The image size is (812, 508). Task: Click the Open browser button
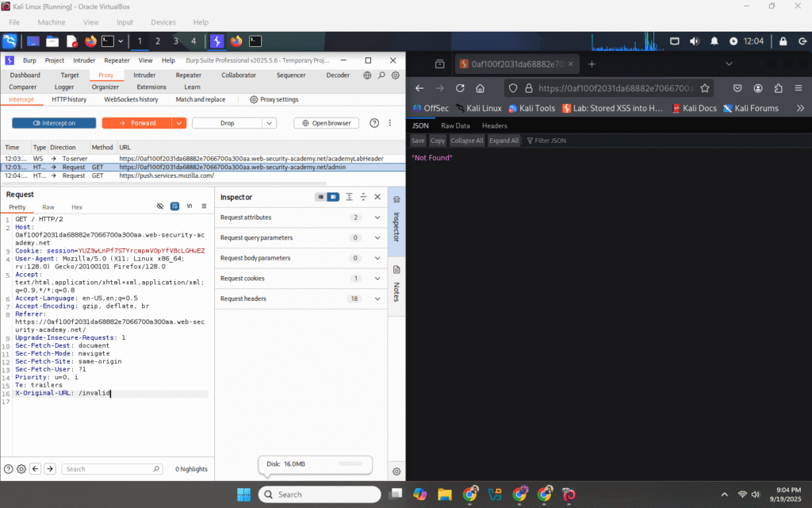[327, 123]
